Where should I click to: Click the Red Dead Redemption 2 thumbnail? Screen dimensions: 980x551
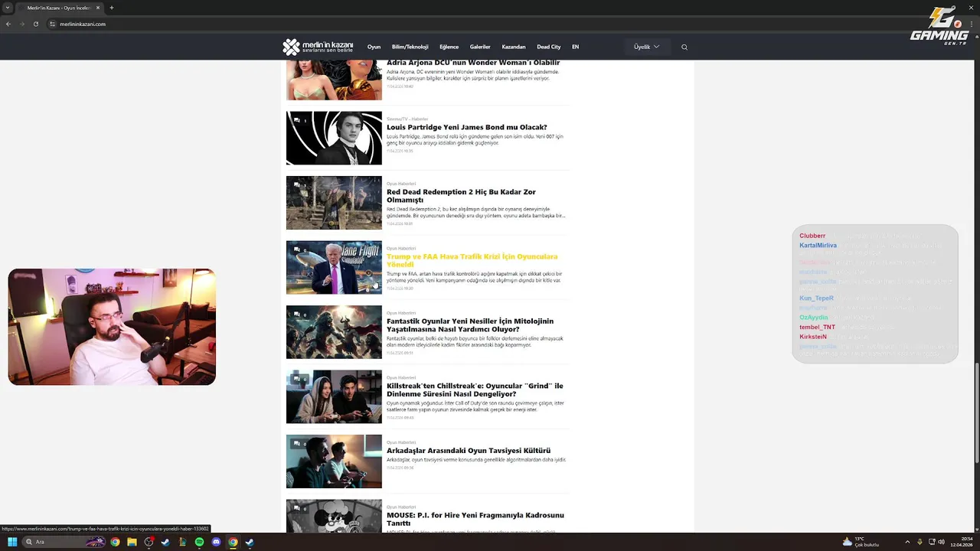click(x=334, y=203)
